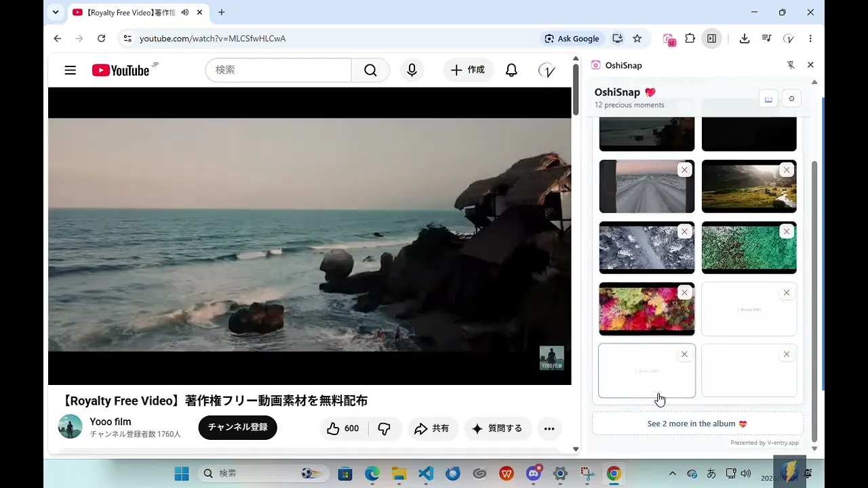This screenshot has height=488, width=868.
Task: Open YouTube notifications bell
Action: tap(511, 70)
